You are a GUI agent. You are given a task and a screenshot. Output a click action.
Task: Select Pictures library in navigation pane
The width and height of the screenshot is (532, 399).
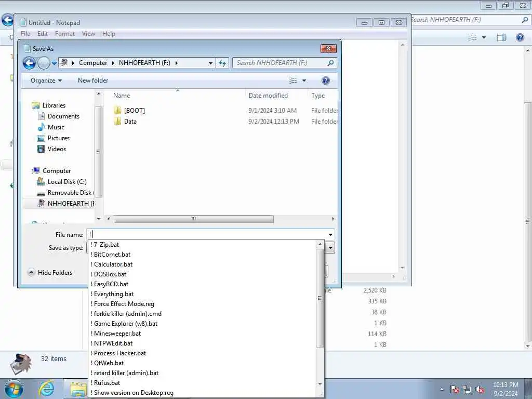click(58, 138)
